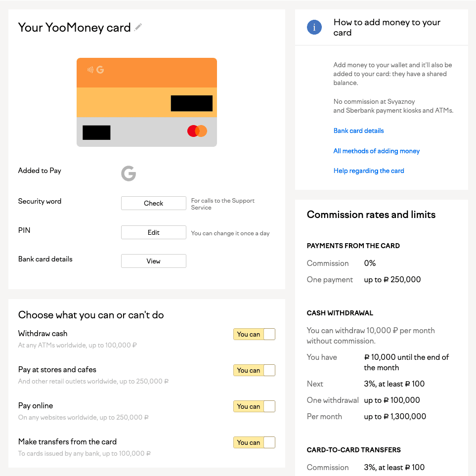Screen dimensions: 476x476
Task: Click For calls to the Support Service text
Action: tap(223, 204)
